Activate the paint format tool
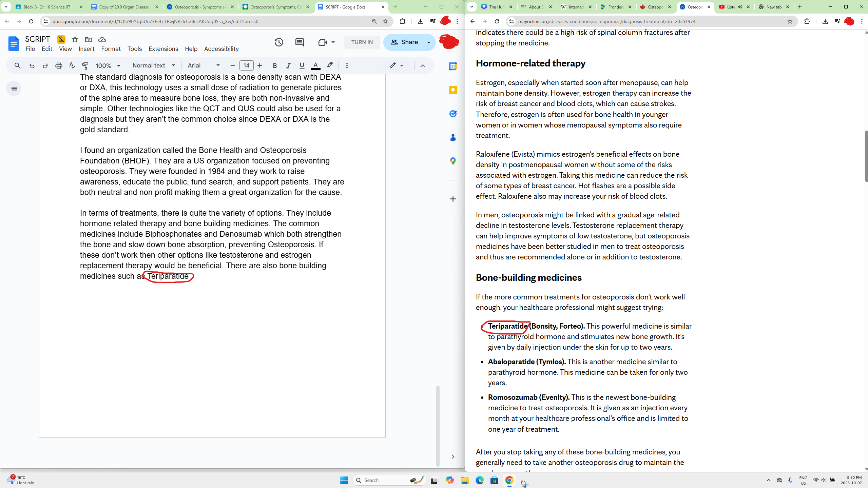Image resolution: width=868 pixels, height=488 pixels. [85, 65]
